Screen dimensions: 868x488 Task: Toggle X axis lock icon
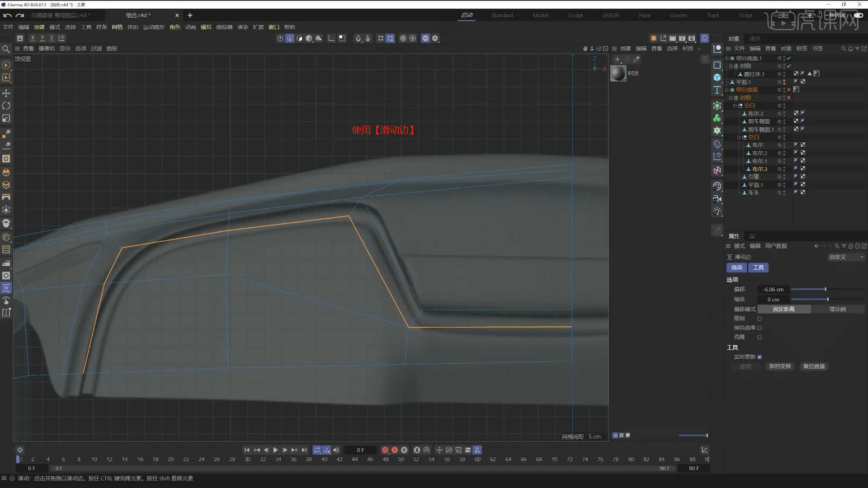[x=33, y=38]
